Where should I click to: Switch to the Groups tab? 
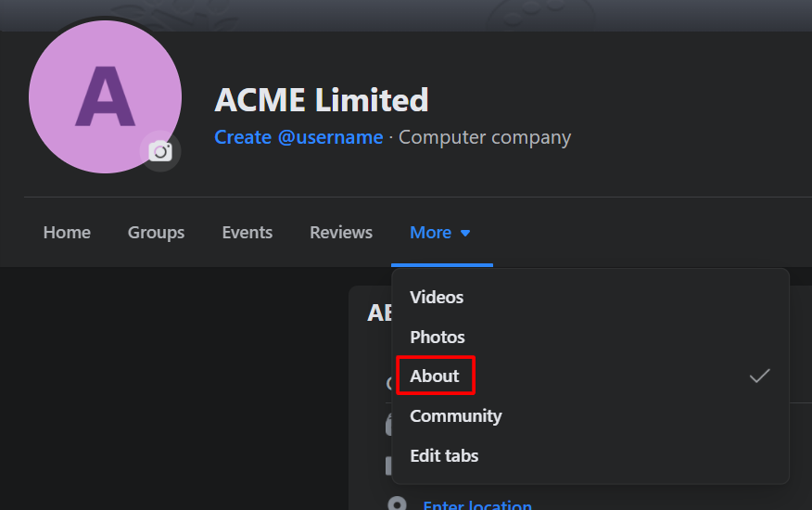coord(156,233)
